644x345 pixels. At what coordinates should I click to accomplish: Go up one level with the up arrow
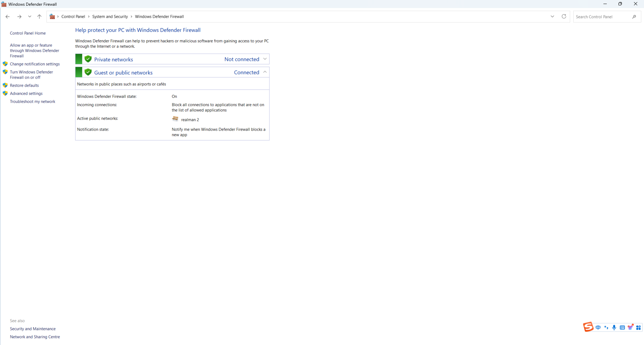(39, 17)
